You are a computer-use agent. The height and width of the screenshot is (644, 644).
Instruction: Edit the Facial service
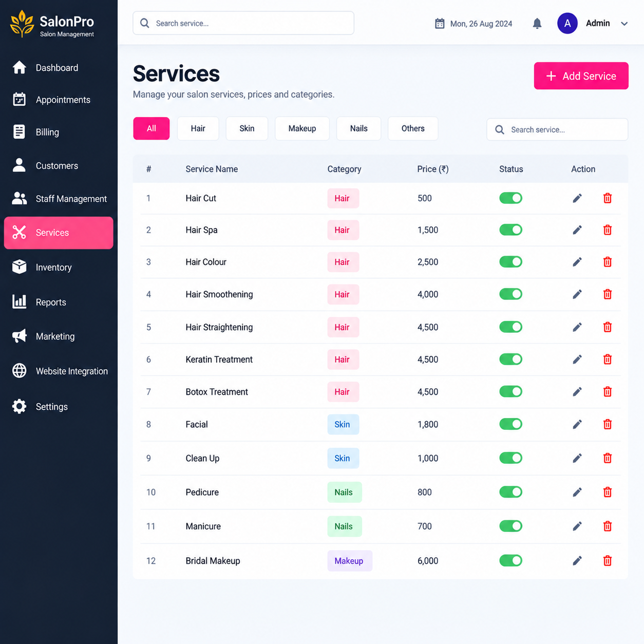pyautogui.click(x=577, y=424)
